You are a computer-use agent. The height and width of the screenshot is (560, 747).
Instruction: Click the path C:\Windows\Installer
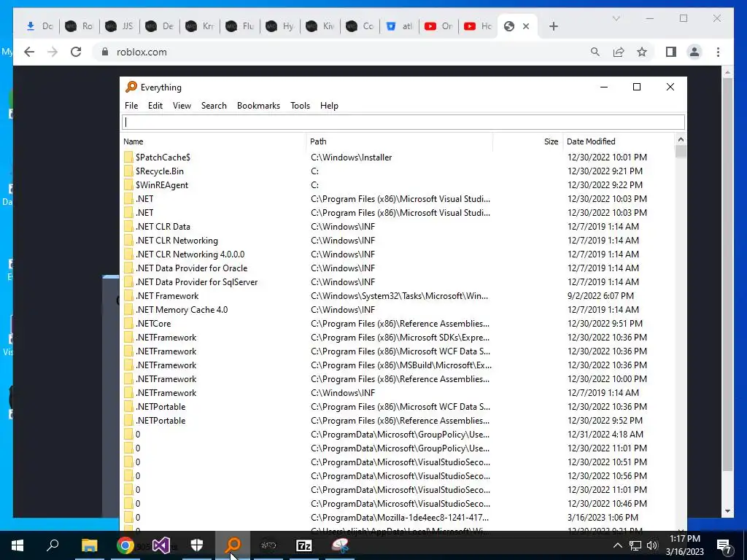[x=351, y=157]
